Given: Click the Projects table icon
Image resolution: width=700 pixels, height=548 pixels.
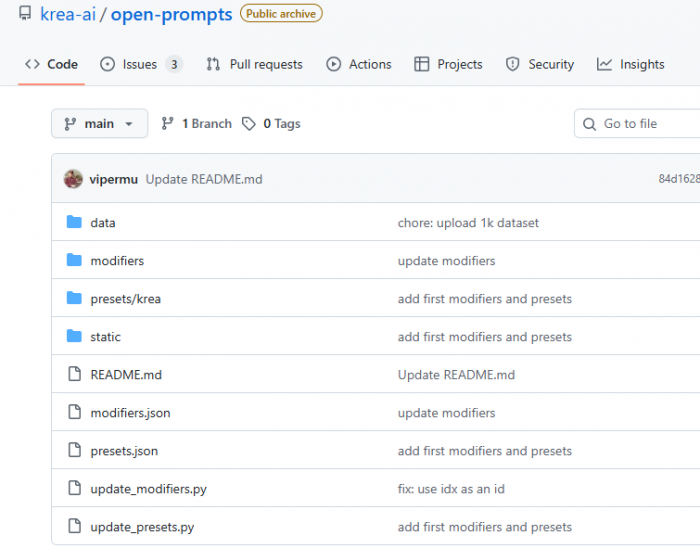Looking at the screenshot, I should click(x=421, y=64).
